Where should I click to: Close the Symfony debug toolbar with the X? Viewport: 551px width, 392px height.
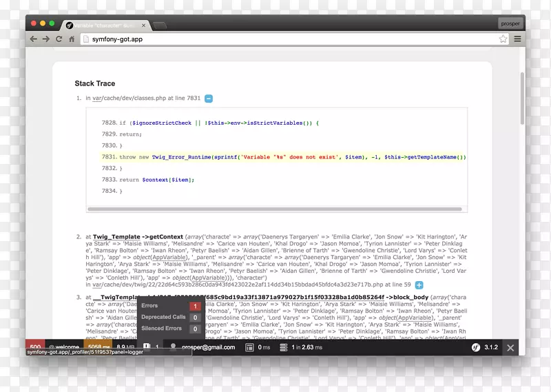[510, 348]
